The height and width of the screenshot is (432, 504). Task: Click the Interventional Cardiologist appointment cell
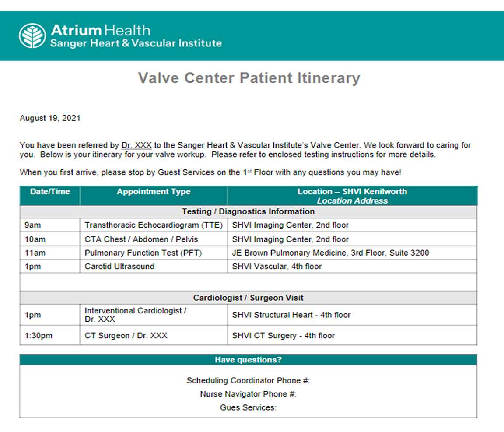[x=136, y=315]
